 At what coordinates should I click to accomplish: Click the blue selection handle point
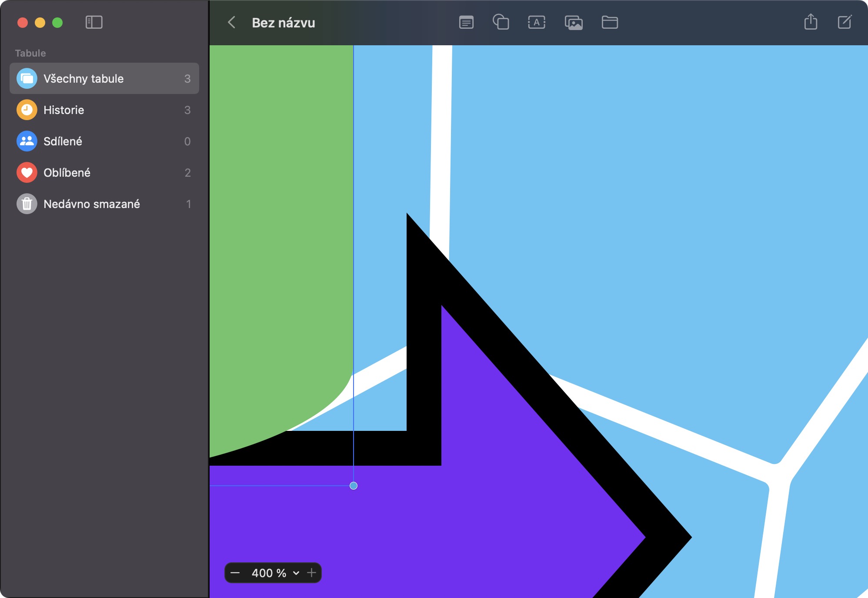pos(354,486)
